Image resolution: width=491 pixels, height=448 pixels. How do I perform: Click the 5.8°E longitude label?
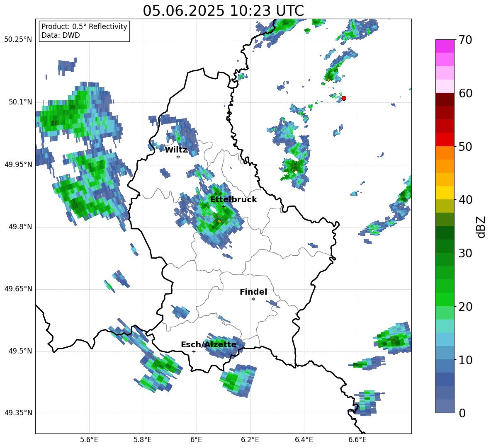143,440
